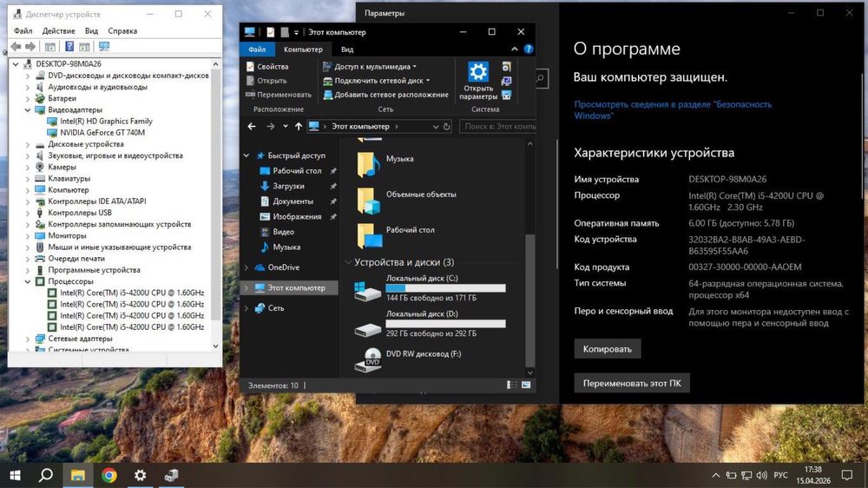Click the help icon in Device Manager toolbar
868x488 pixels.
coord(69,47)
